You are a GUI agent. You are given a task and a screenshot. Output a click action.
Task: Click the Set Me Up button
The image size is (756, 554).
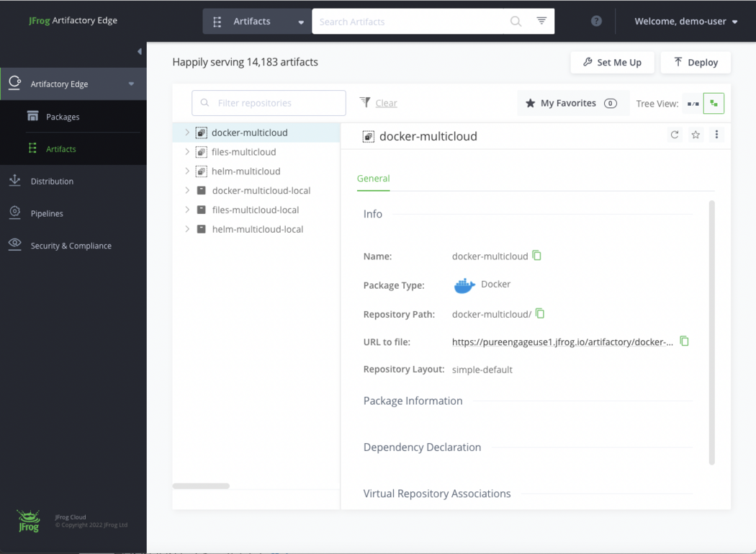pos(612,62)
